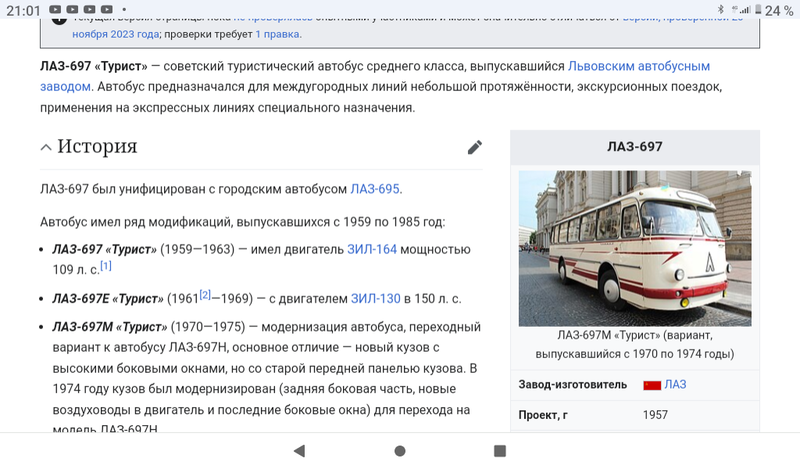Tap the Android recent apps square button
Viewport: 800px width, 469px height.
click(x=500, y=451)
